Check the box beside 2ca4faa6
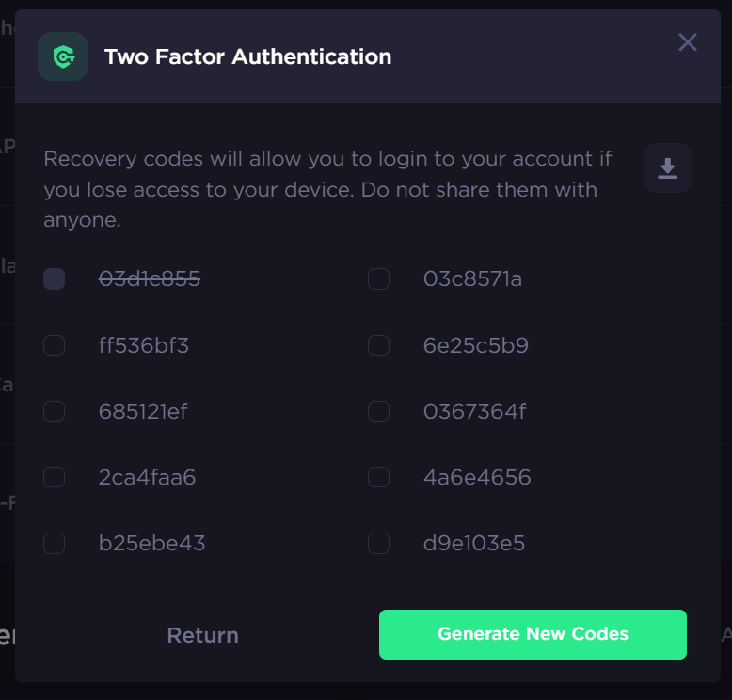The image size is (732, 700). point(55,477)
